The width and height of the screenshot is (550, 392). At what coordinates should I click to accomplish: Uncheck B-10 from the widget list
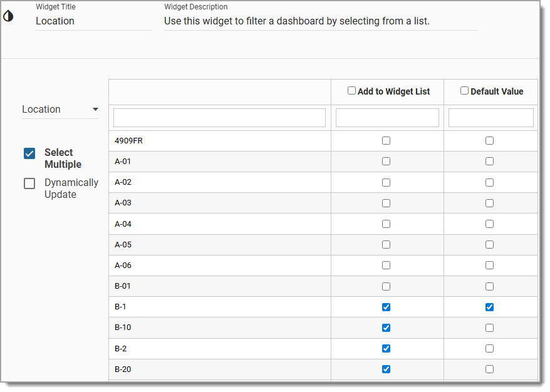[x=387, y=328]
